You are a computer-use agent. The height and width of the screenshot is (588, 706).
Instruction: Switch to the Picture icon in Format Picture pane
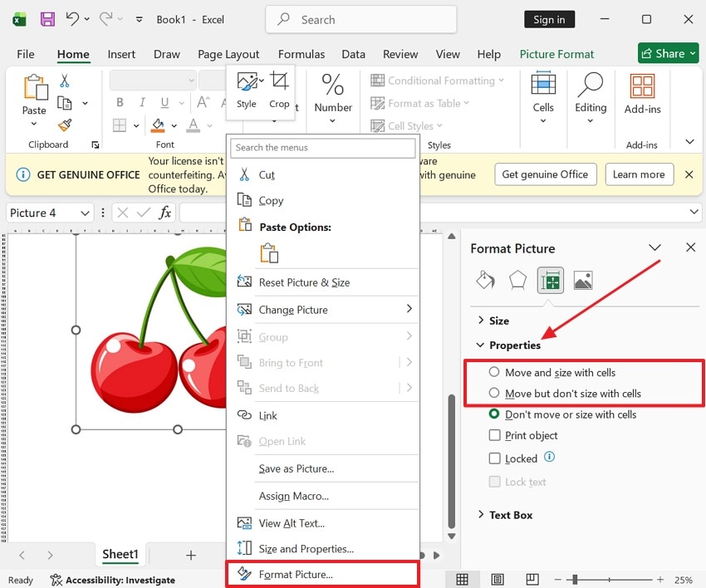point(582,280)
